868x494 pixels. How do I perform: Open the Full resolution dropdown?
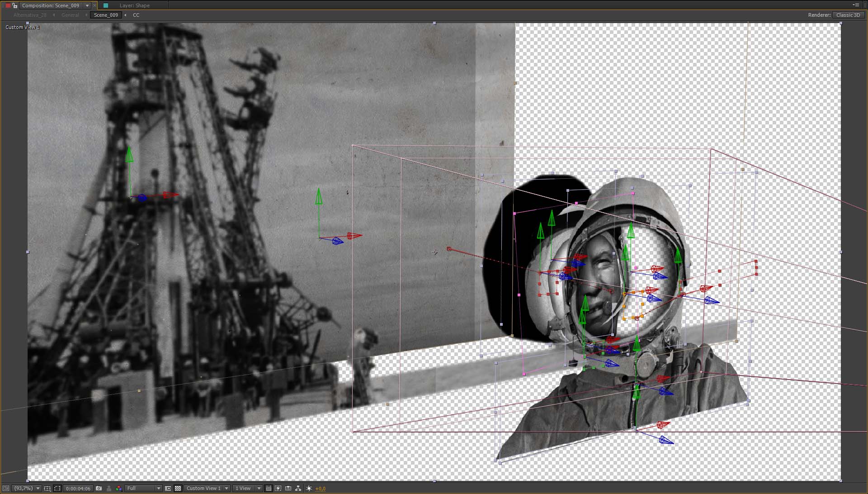coord(143,488)
